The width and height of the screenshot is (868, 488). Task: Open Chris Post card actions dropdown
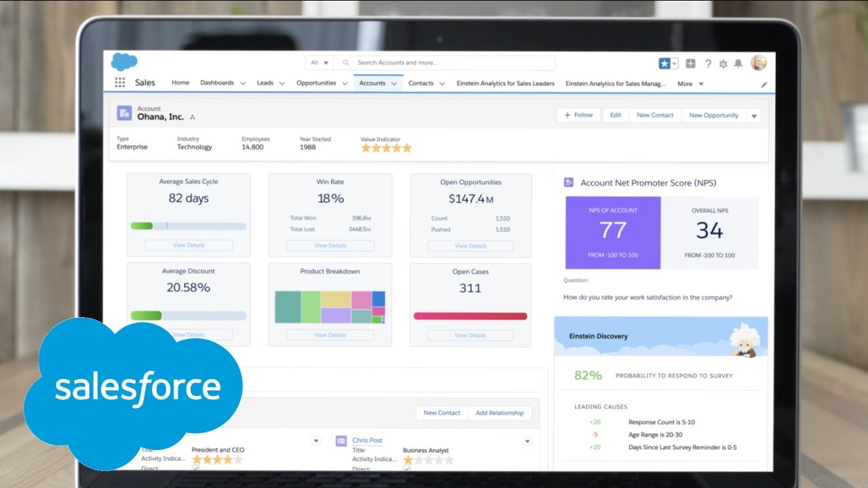[x=527, y=441]
